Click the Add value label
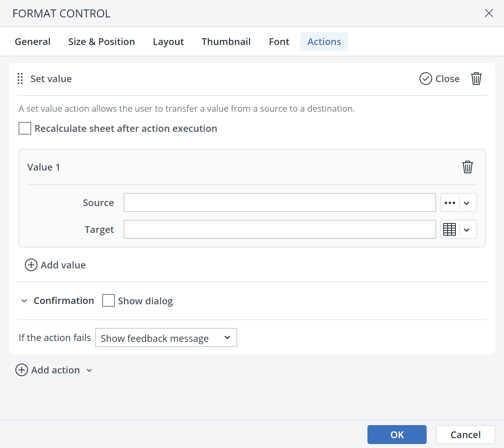This screenshot has width=504, height=448. (63, 265)
